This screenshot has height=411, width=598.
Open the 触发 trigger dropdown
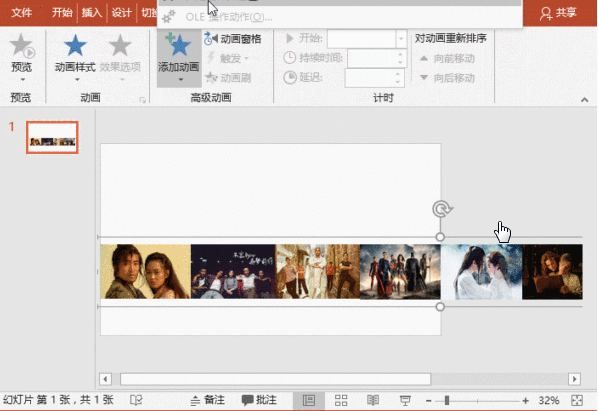(x=228, y=58)
